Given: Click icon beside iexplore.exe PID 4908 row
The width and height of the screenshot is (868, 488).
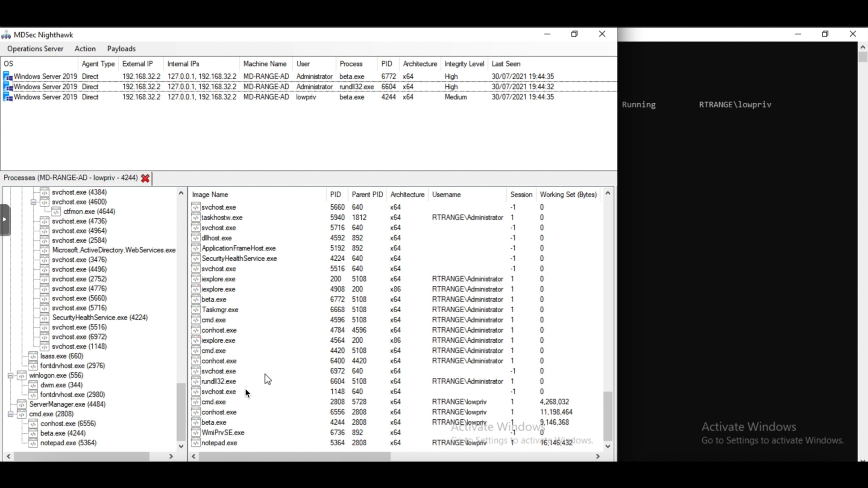Looking at the screenshot, I should (196, 289).
